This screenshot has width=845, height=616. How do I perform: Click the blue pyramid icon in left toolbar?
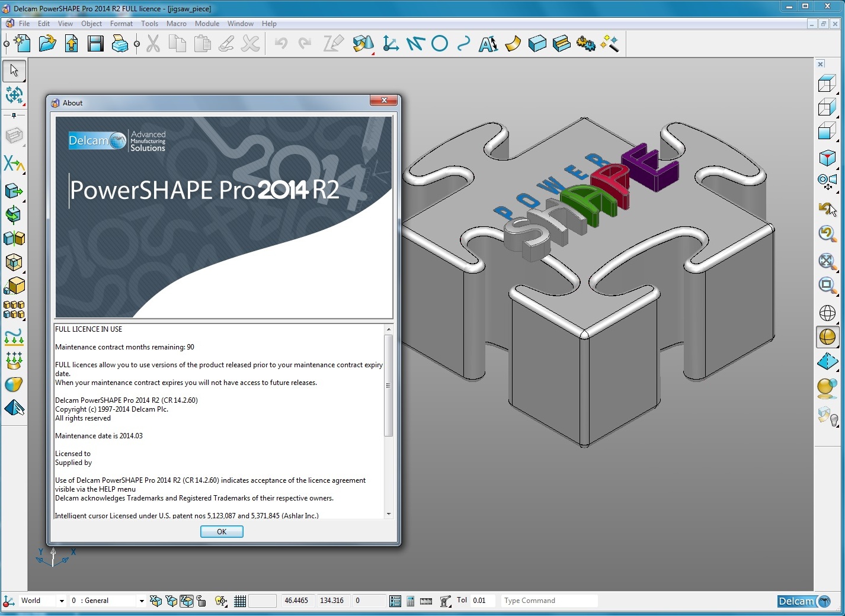point(14,408)
